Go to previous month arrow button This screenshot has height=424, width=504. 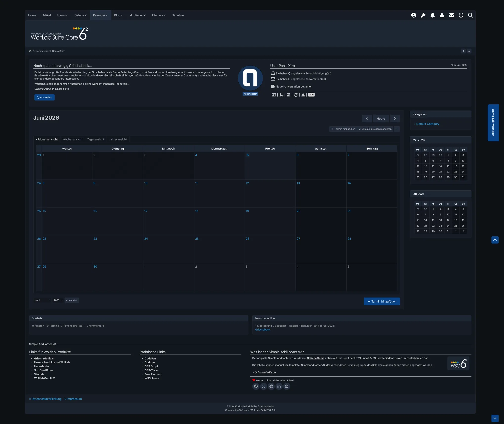tap(367, 118)
